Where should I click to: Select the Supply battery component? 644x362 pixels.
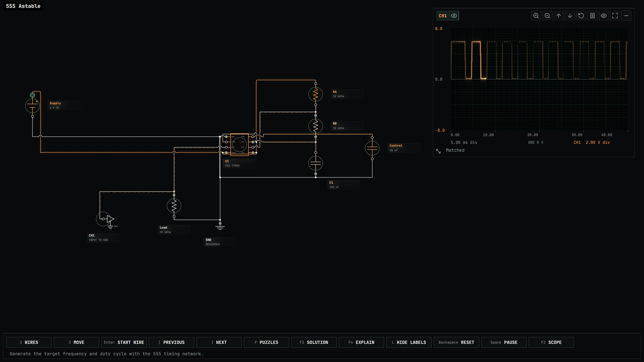33,106
